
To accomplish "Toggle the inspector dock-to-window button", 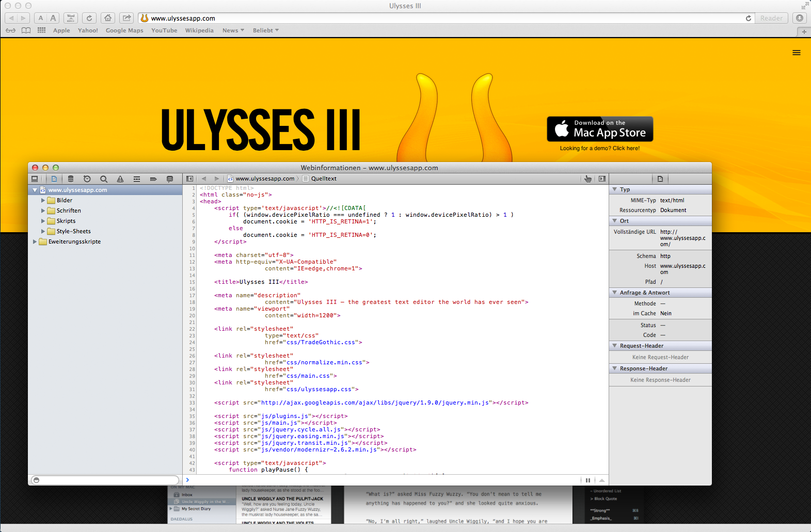I will pyautogui.click(x=35, y=179).
